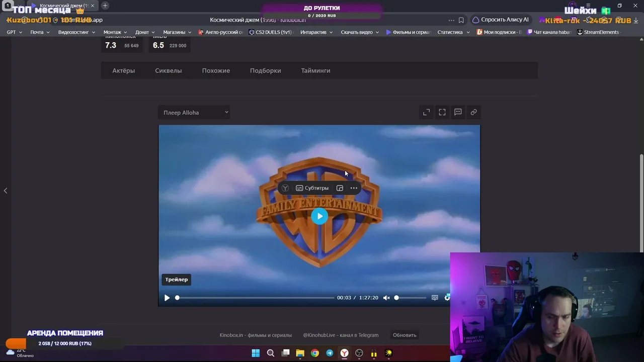Expand the Видеохостинг bookmarks folder

pos(76,32)
